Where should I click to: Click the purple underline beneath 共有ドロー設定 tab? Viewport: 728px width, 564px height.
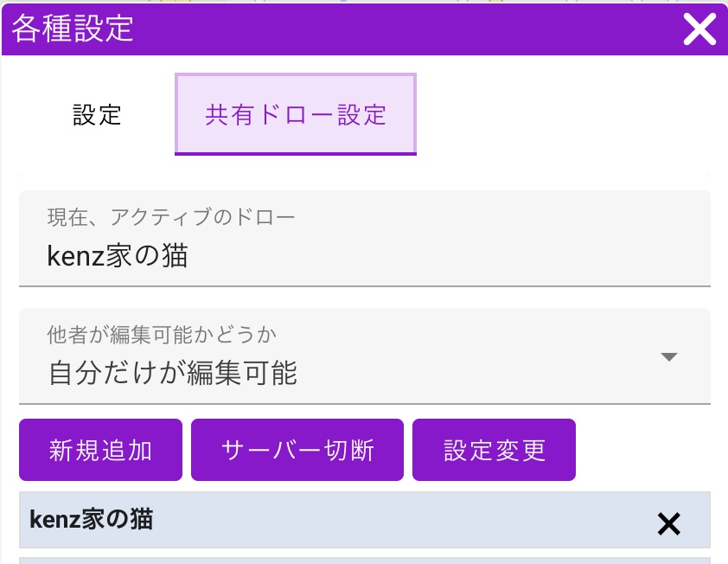point(296,153)
